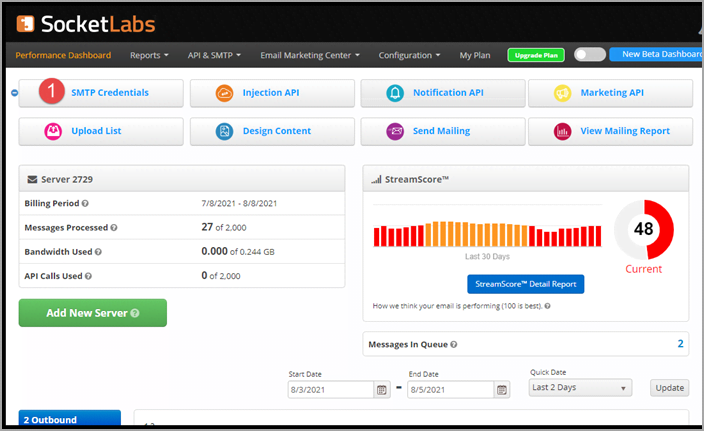The width and height of the screenshot is (704, 431).
Task: Click the Marketing API megaphone icon
Action: 563,93
